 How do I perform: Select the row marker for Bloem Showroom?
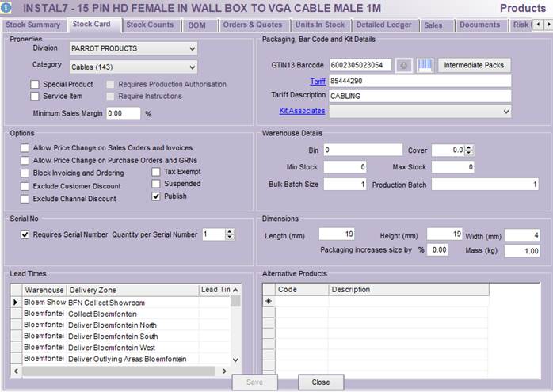[15, 303]
